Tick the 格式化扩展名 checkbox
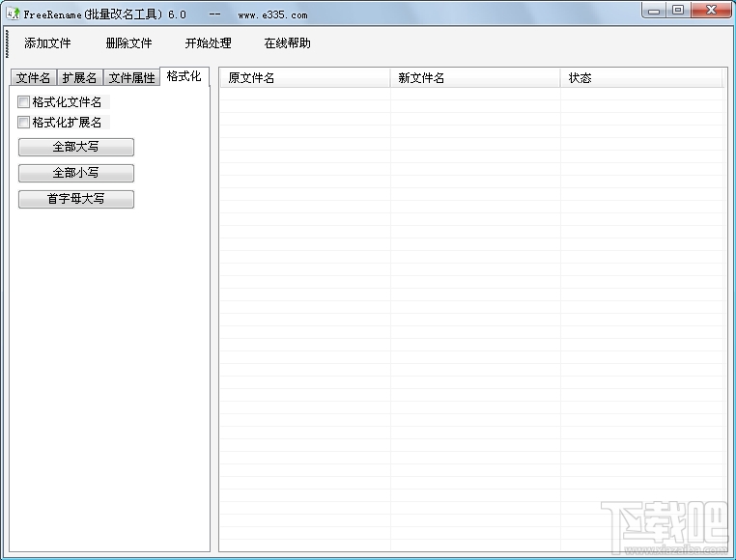Screen dimensions: 736x560 point(23,123)
